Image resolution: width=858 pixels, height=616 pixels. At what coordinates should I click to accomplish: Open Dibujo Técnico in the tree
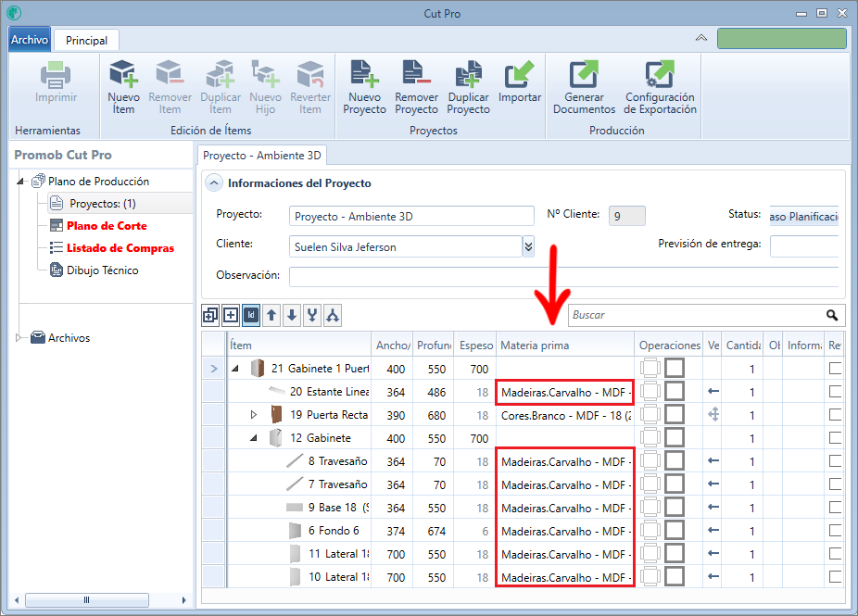point(102,270)
